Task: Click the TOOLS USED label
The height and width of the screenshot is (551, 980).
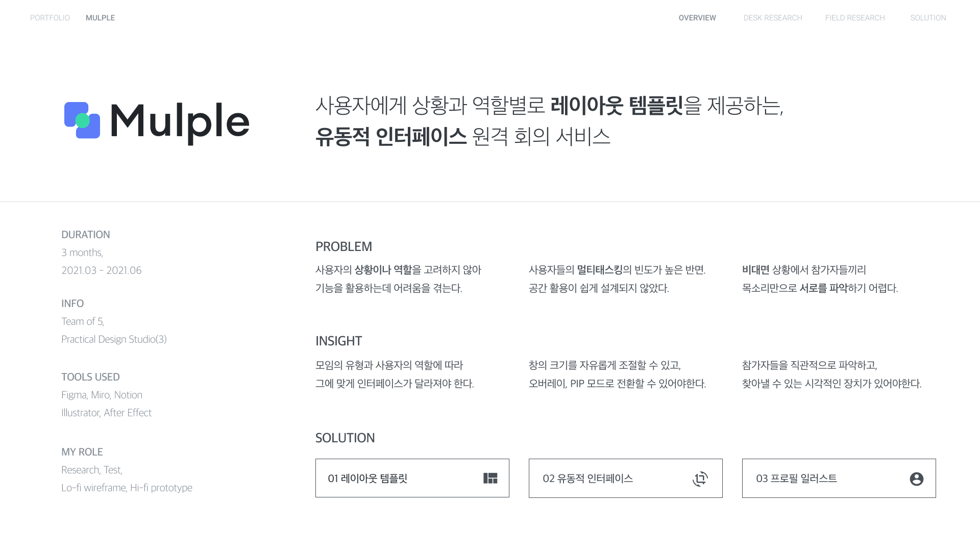Action: [90, 377]
